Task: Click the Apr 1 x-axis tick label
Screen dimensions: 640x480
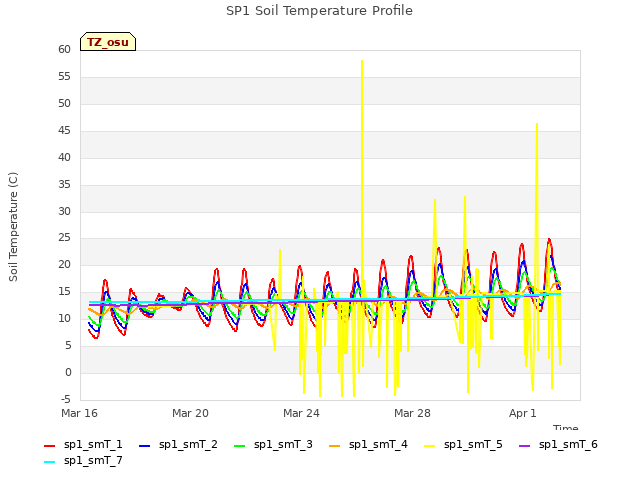Action: pyautogui.click(x=522, y=413)
